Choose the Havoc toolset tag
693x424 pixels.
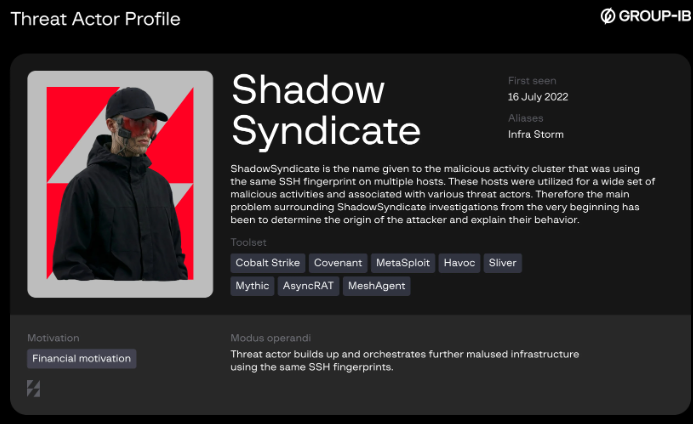460,263
